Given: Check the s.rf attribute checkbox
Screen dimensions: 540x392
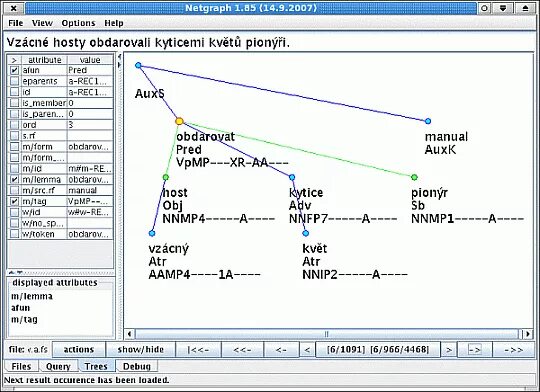Looking at the screenshot, I should tap(14, 136).
